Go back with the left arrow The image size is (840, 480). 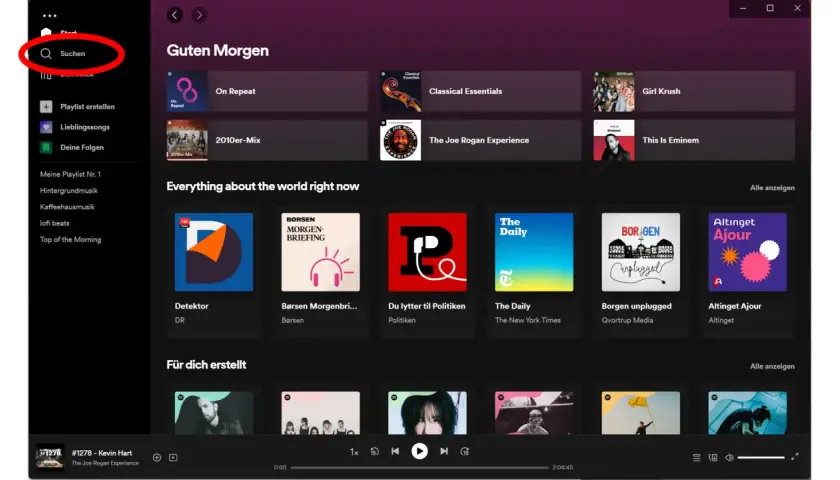pyautogui.click(x=175, y=15)
